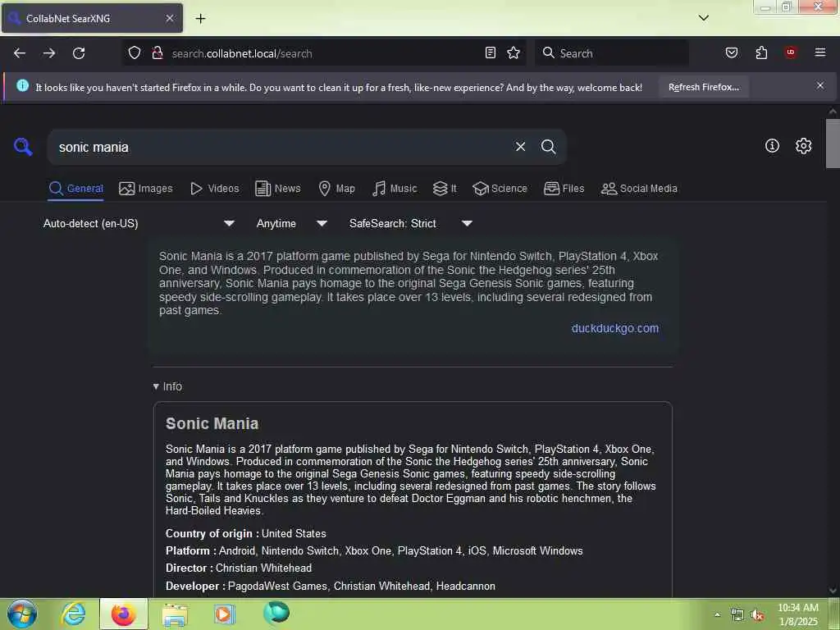
Task: Open the volume tray icon
Action: point(757,615)
